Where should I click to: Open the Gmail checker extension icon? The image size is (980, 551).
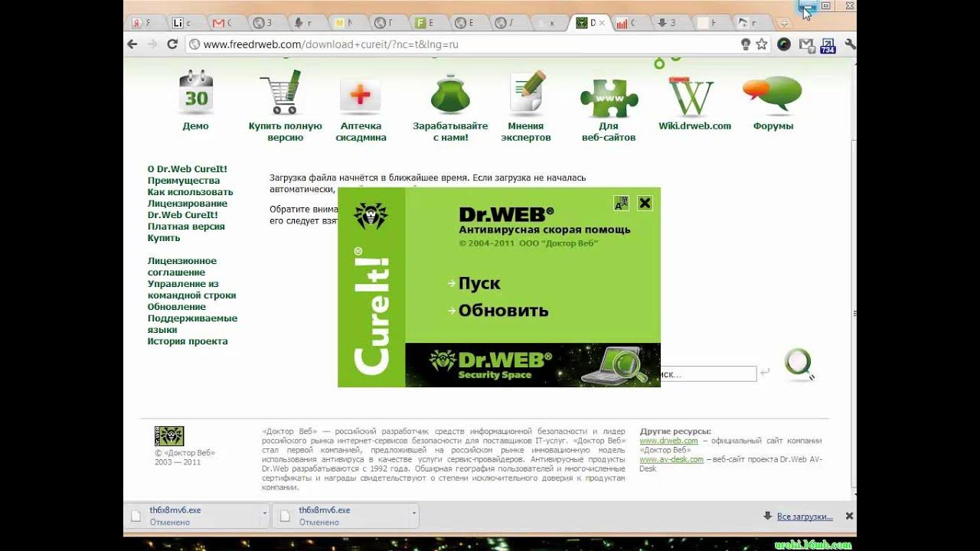click(805, 44)
